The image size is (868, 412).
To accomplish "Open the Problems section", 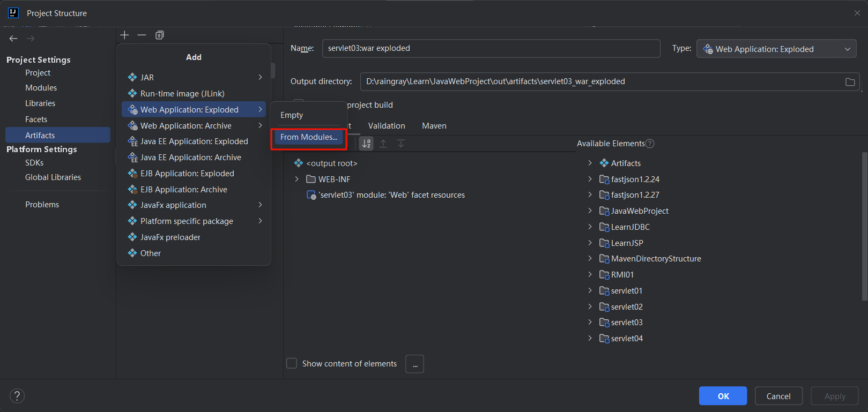I will point(42,205).
